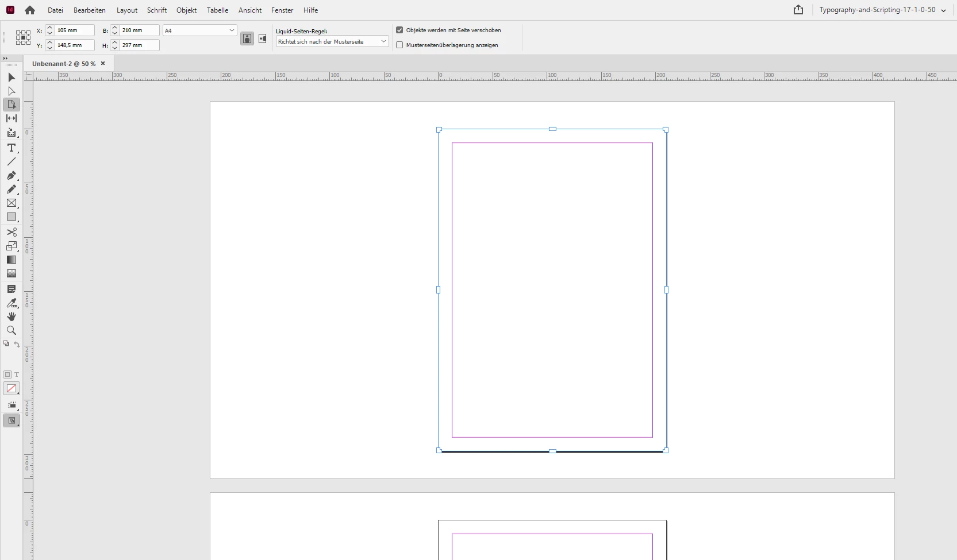Select the Free Transform tool
Screen dimensions: 957x560
click(x=11, y=246)
